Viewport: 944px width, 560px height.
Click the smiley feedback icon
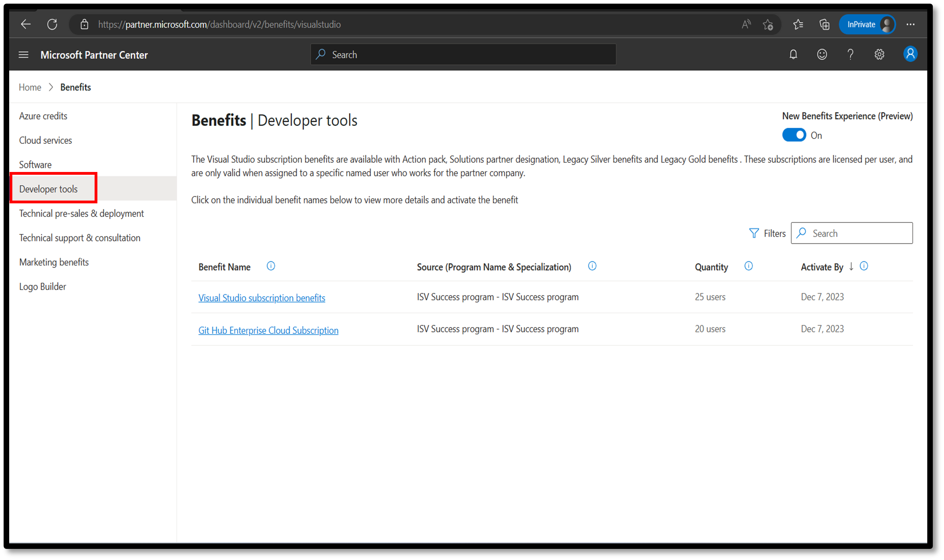pos(822,55)
